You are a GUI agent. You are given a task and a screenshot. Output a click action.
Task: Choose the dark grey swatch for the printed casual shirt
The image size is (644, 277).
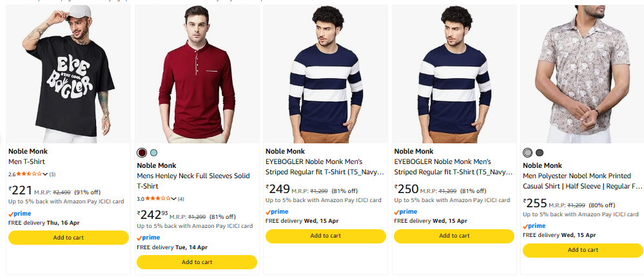[x=540, y=152]
